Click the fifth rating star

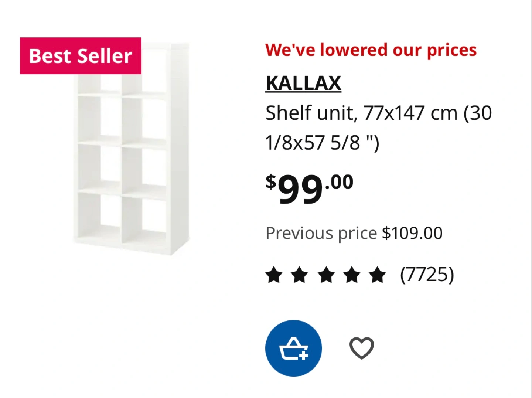click(x=378, y=275)
